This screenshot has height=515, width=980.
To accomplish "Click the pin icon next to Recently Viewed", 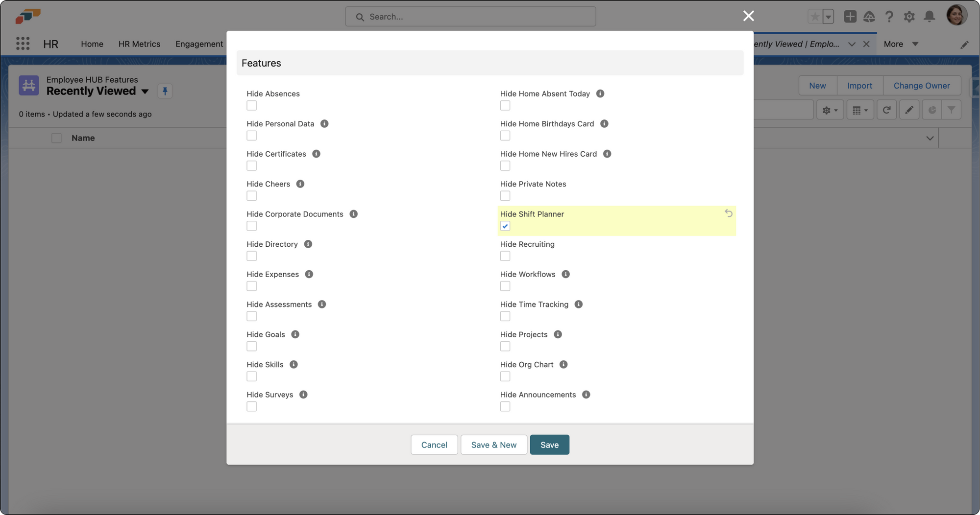I will [x=165, y=91].
